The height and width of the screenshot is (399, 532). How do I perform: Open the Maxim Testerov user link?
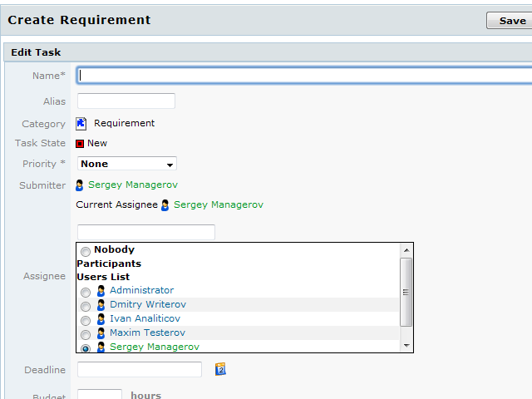point(148,332)
